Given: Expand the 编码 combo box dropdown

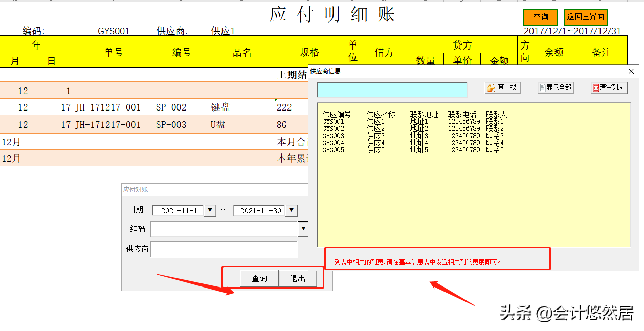Looking at the screenshot, I should (x=303, y=229).
